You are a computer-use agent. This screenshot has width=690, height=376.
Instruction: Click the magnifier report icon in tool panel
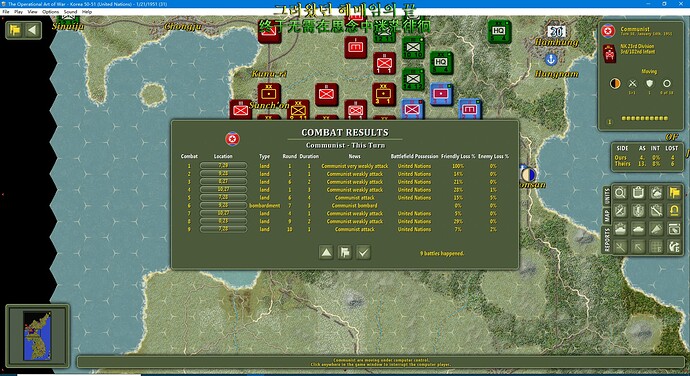pos(620,193)
